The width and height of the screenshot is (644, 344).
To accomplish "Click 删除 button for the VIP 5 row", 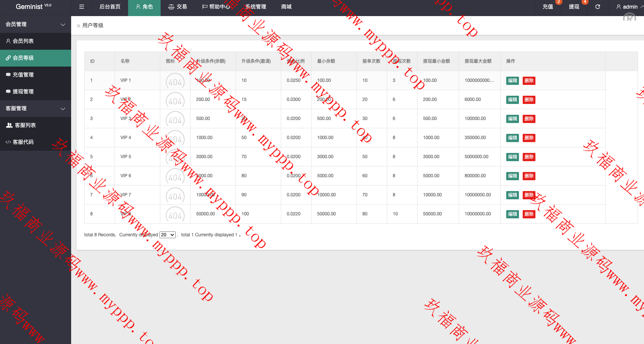I will [529, 157].
